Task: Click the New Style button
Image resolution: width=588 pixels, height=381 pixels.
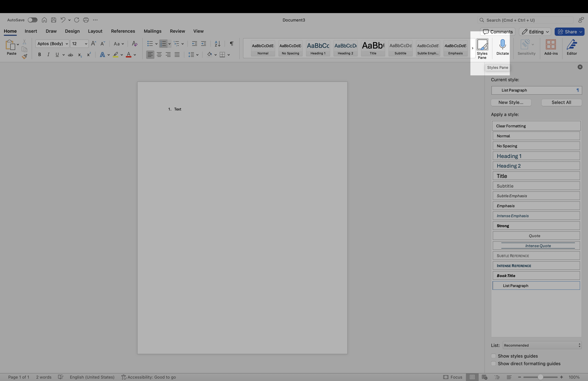Action: [x=511, y=103]
